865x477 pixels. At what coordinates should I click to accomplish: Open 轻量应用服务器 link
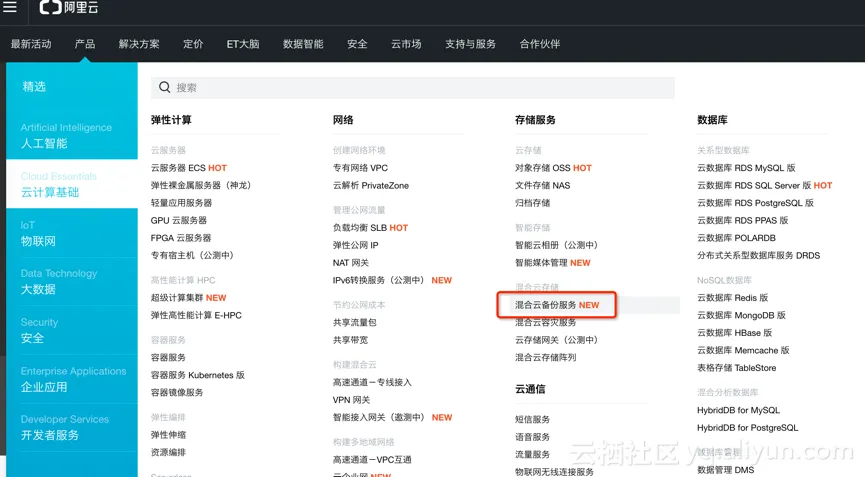[181, 203]
